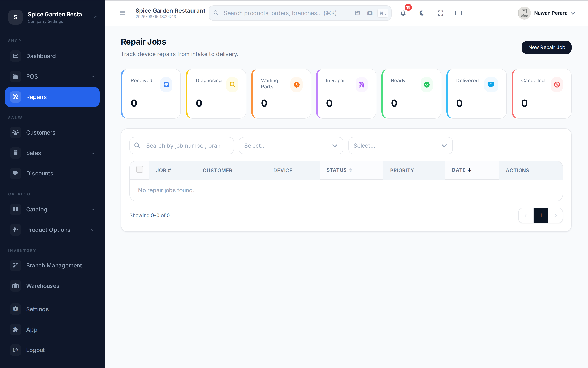588x368 pixels.
Task: Click the Delivered box icon
Action: coord(491,85)
